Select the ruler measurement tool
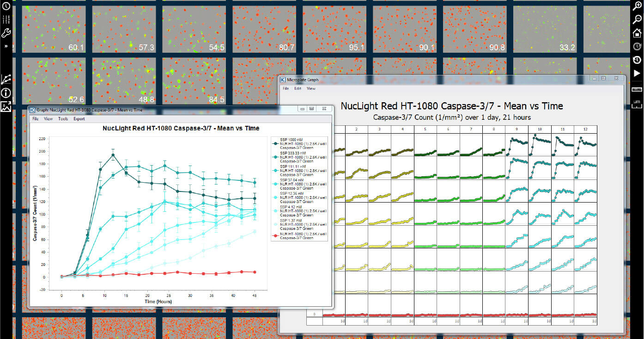The height and width of the screenshot is (339, 644). (637, 89)
